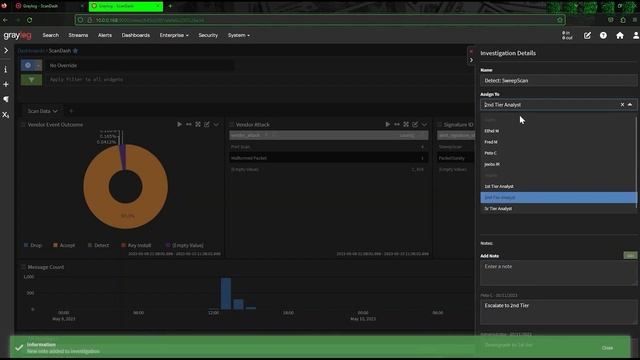Open Vendor Event Outcome widget actions chevron
This screenshot has height=360, width=640.
click(x=216, y=124)
